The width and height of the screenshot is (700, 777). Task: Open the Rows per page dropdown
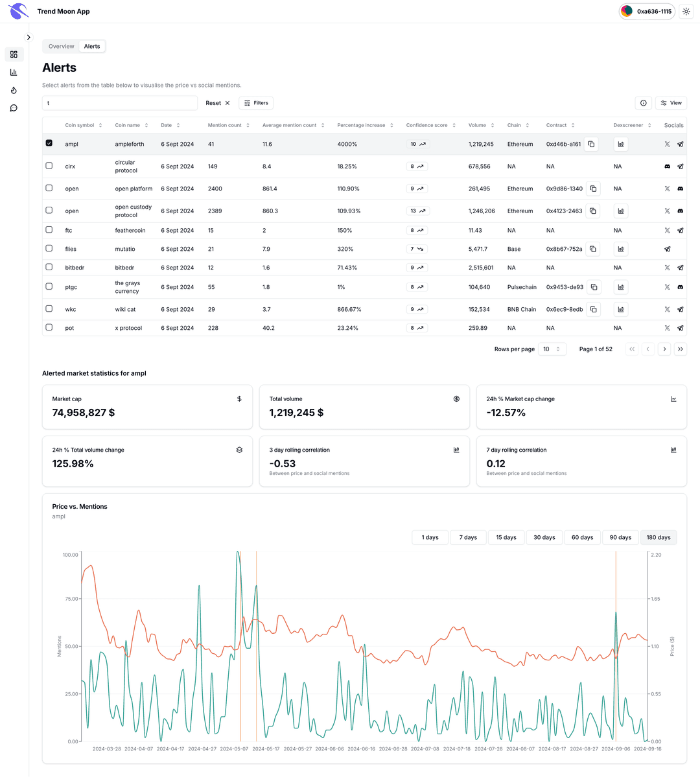pyautogui.click(x=552, y=349)
